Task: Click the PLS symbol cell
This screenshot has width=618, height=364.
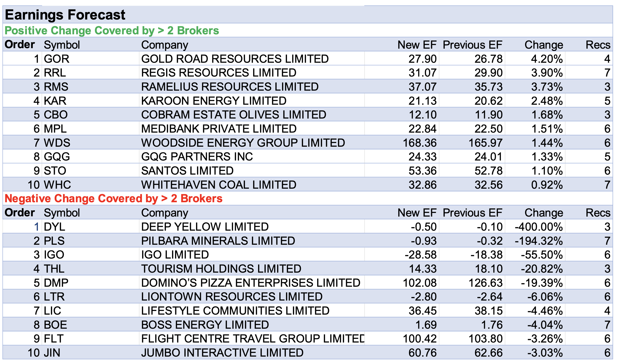Action: click(54, 241)
